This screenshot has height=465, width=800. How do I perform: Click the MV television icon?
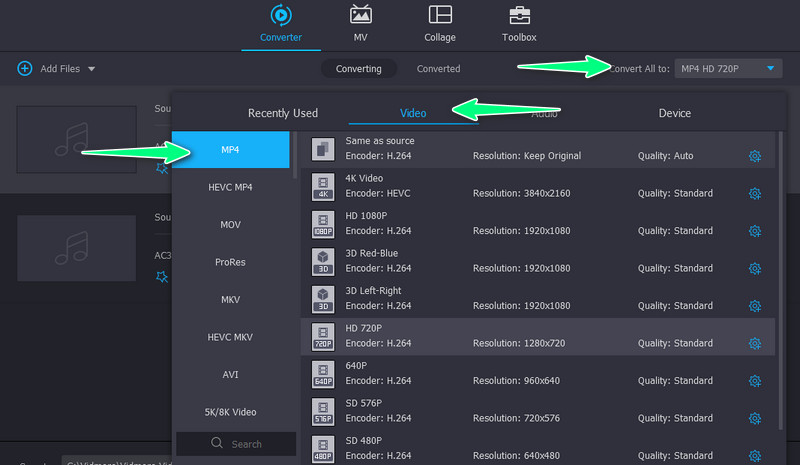point(360,15)
